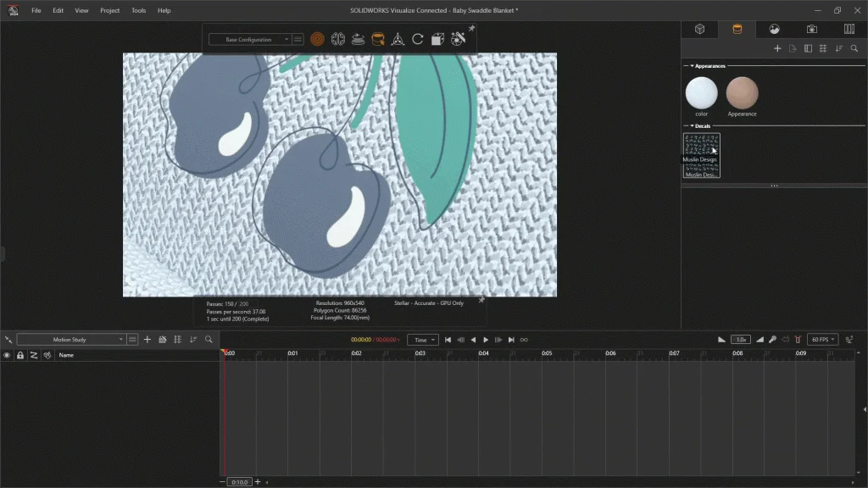
Task: Open the Libraries tab icon
Action: [849, 29]
